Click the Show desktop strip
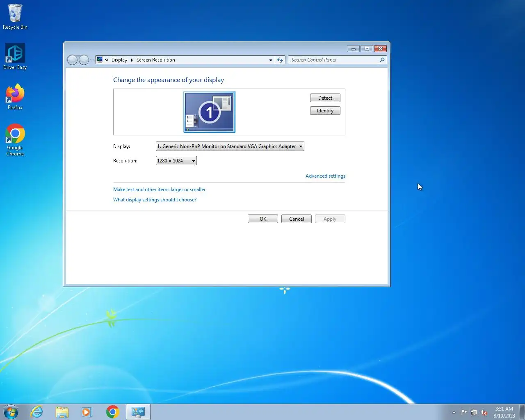The image size is (525, 420). [x=522, y=412]
